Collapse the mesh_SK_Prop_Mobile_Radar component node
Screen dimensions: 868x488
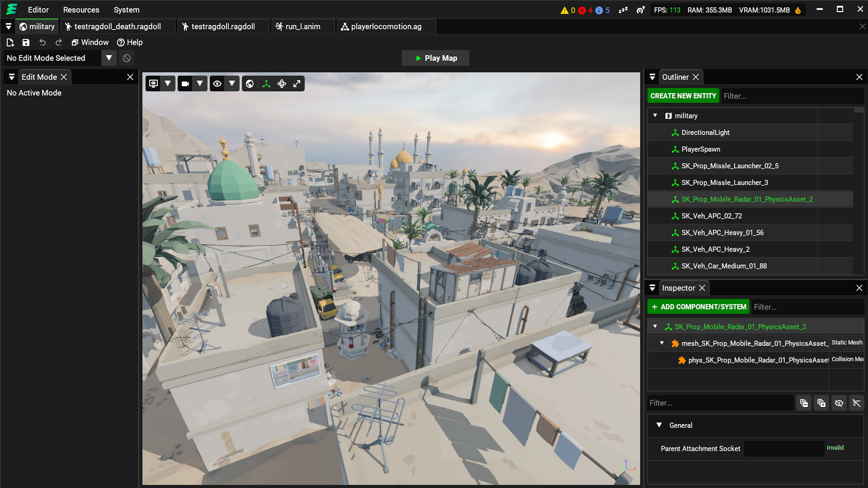[x=662, y=343]
